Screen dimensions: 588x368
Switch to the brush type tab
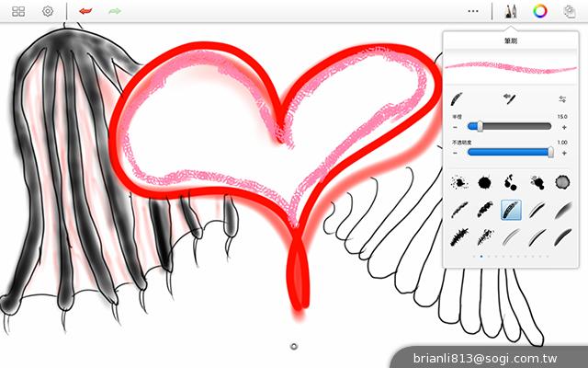tap(458, 98)
